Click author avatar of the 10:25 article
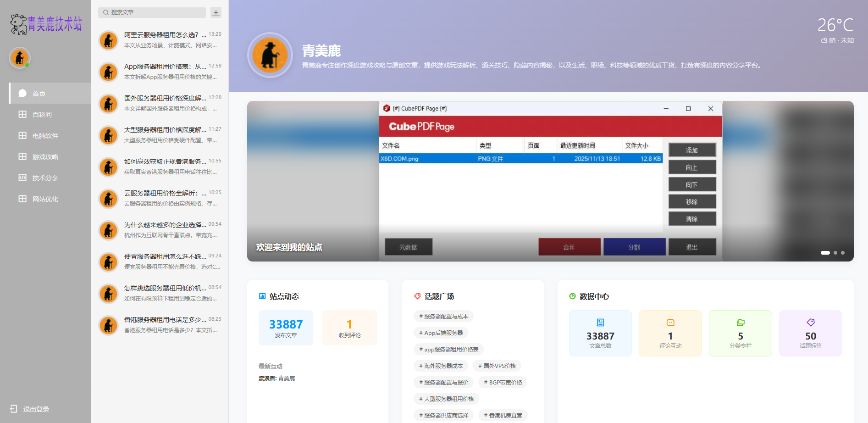This screenshot has width=868, height=423. coord(109,199)
